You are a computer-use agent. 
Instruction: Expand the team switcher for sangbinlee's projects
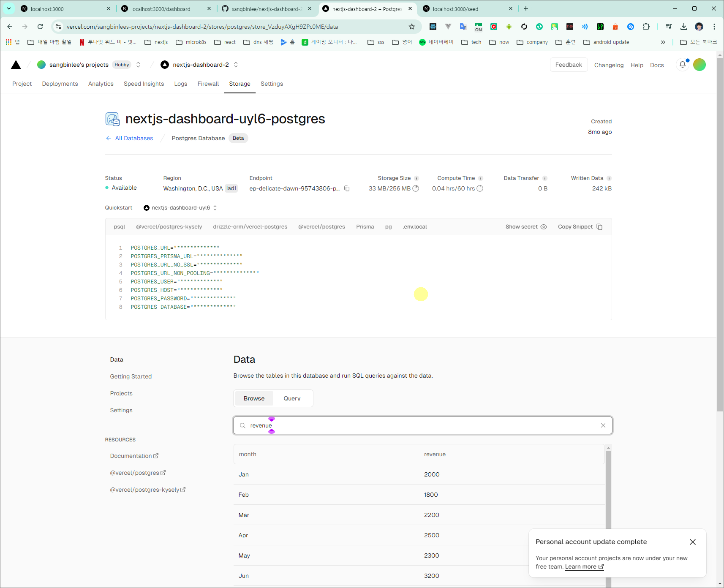pyautogui.click(x=138, y=65)
